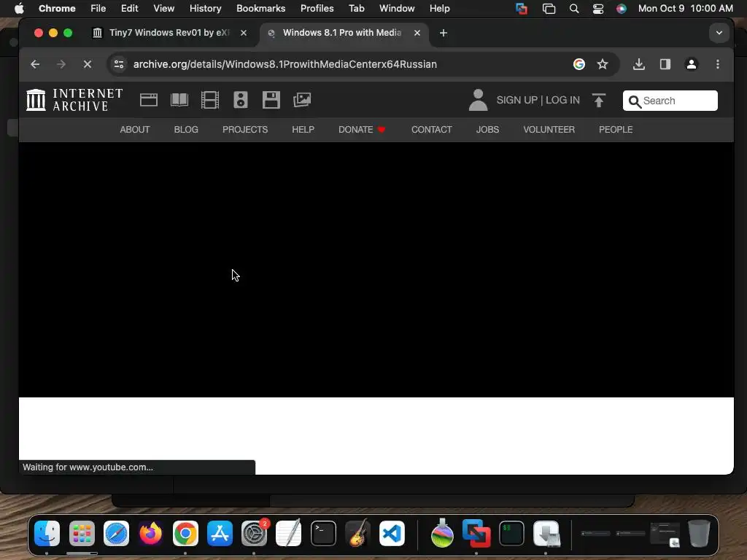The height and width of the screenshot is (560, 747).
Task: Open the Audio speaker icon
Action: tap(241, 100)
